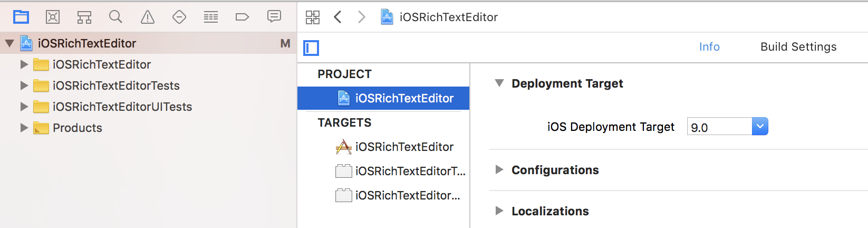Open the Report navigator speech-bubble icon
This screenshot has width=868, height=228.
click(274, 17)
